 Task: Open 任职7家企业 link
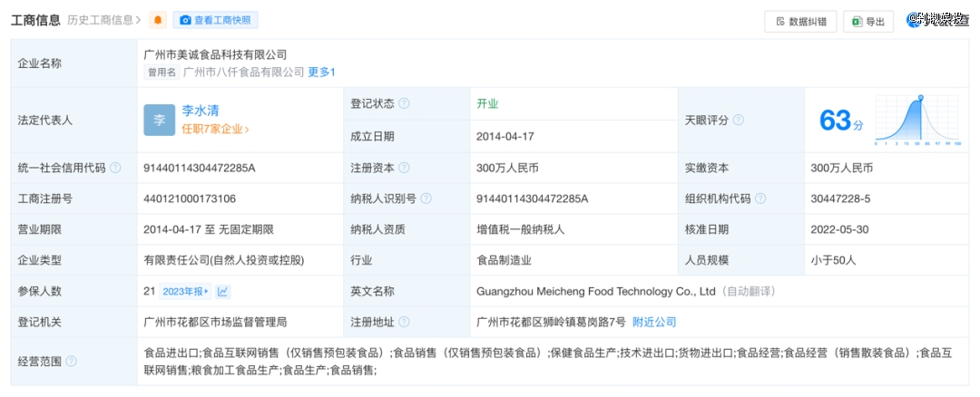pyautogui.click(x=215, y=130)
